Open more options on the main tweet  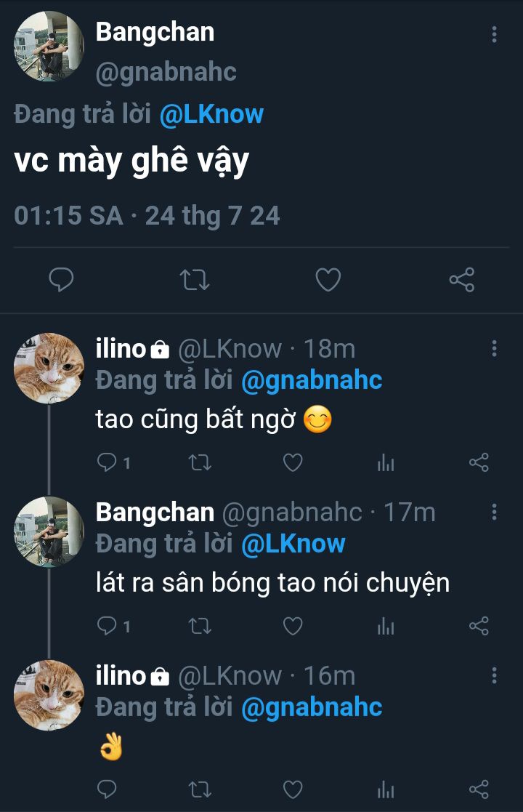point(494,34)
